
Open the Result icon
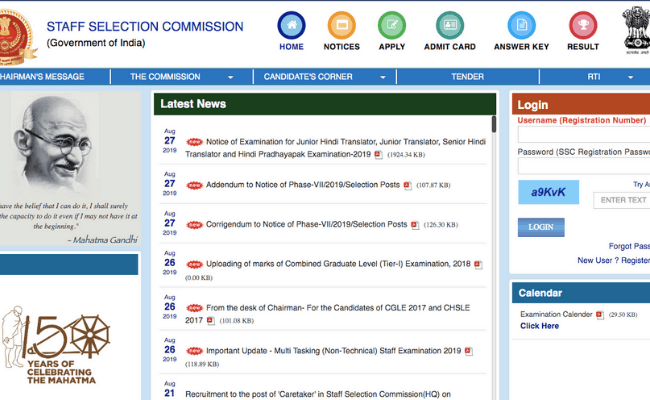(583, 26)
